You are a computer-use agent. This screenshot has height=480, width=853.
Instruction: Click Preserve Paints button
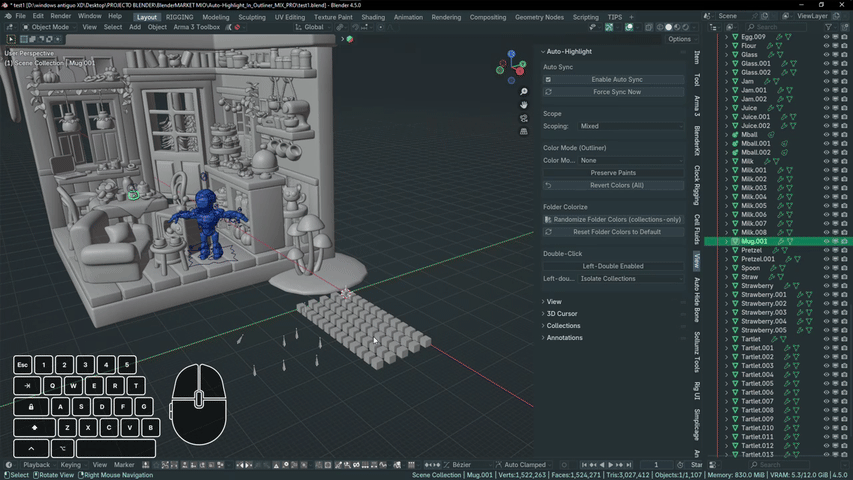point(613,173)
